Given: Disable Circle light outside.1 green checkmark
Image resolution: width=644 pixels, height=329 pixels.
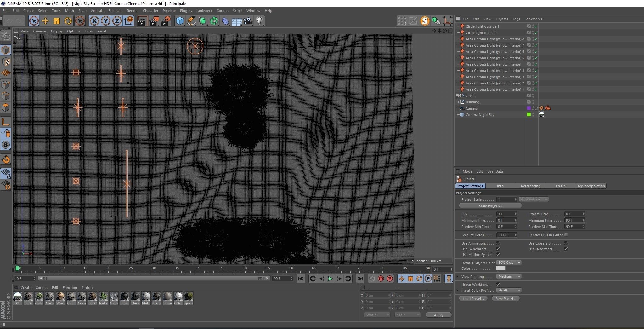Looking at the screenshot, I should coord(536,26).
